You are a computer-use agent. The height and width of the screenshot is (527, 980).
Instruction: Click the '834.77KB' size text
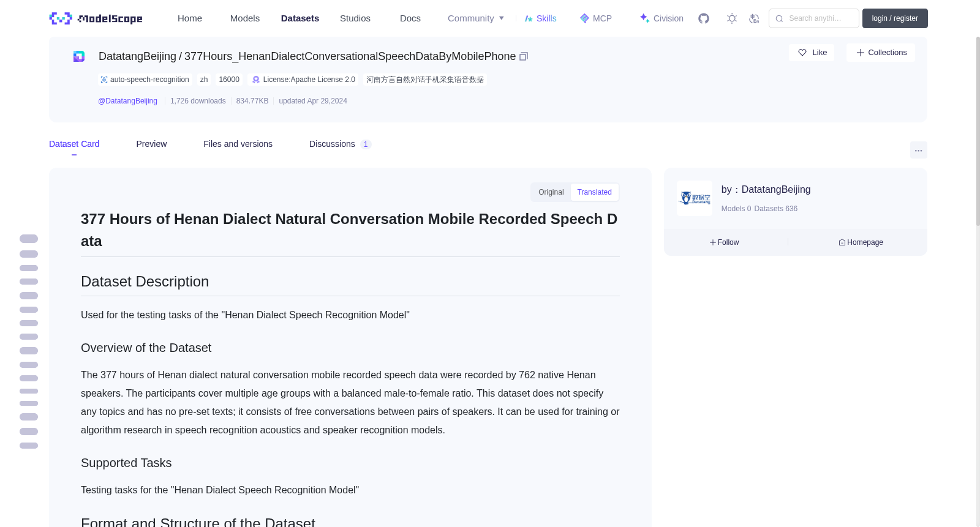click(x=252, y=101)
